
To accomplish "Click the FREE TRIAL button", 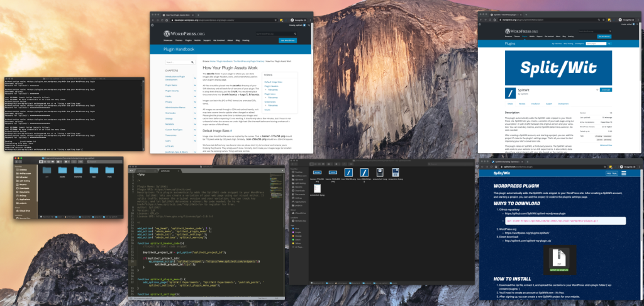I will click(x=611, y=174).
